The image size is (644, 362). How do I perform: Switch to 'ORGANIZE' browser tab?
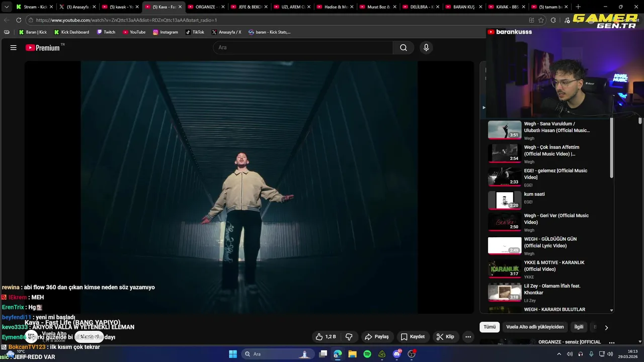206,7
